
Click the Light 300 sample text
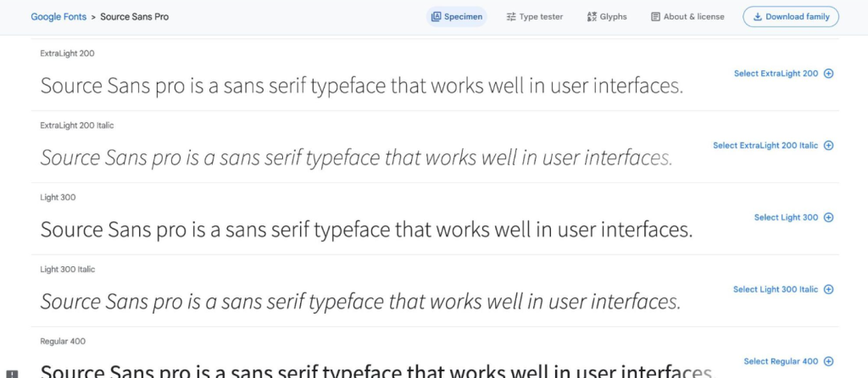coord(366,230)
